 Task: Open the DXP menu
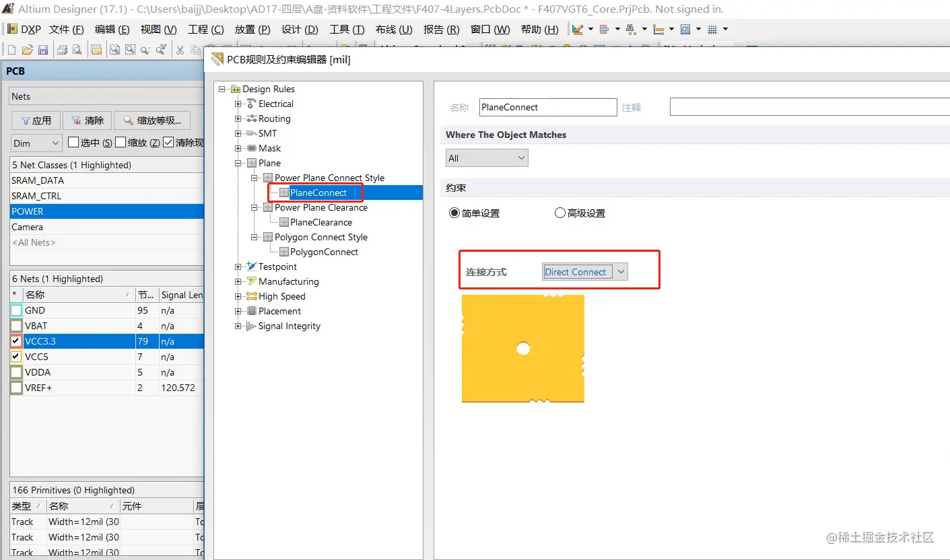(24, 30)
